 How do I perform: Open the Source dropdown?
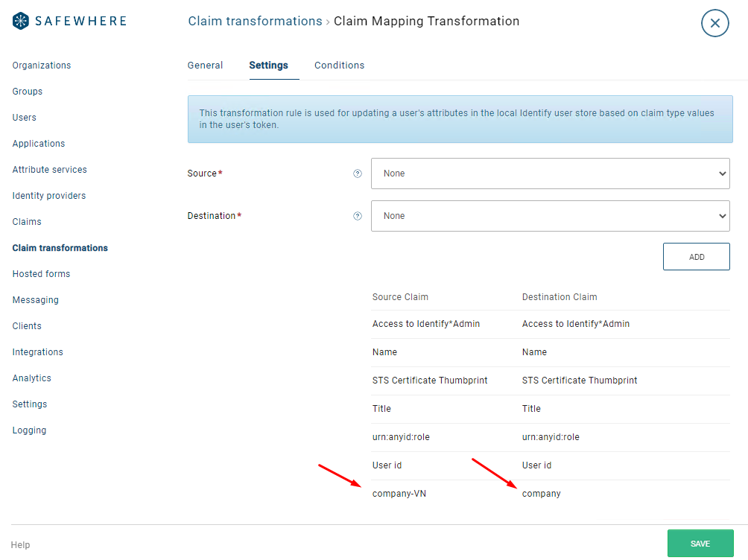click(x=550, y=174)
